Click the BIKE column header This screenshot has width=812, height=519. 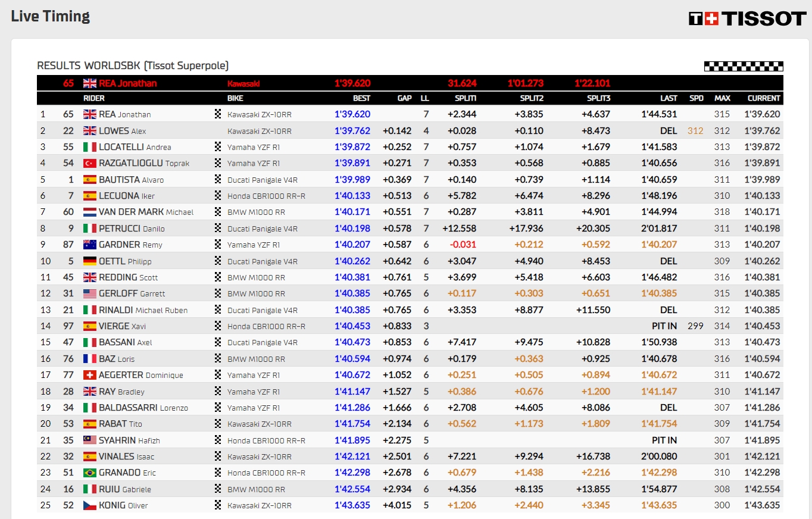click(x=235, y=98)
